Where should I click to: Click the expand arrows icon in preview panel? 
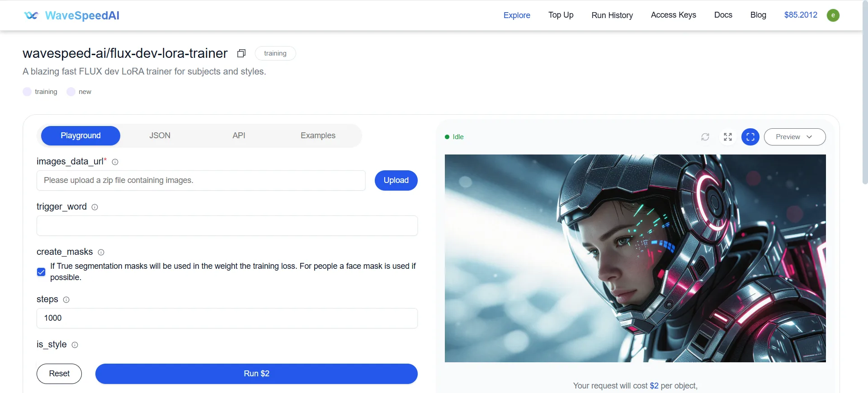pos(728,137)
